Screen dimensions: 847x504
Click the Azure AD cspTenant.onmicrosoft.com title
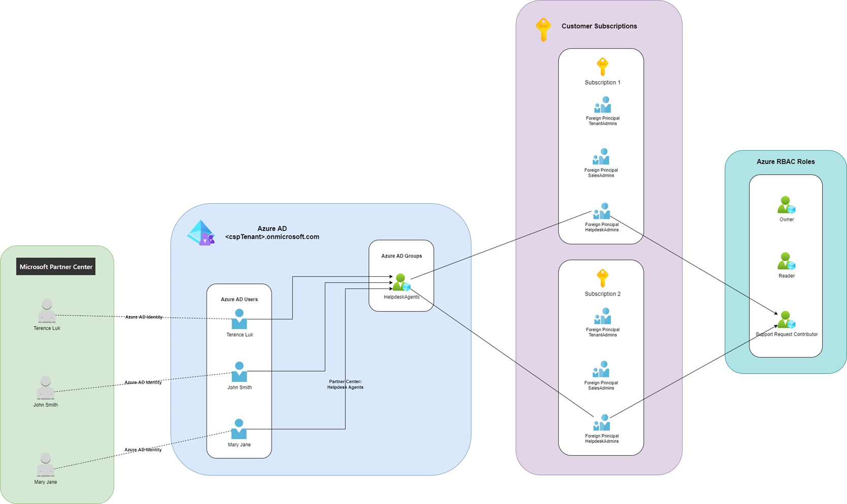pyautogui.click(x=272, y=233)
